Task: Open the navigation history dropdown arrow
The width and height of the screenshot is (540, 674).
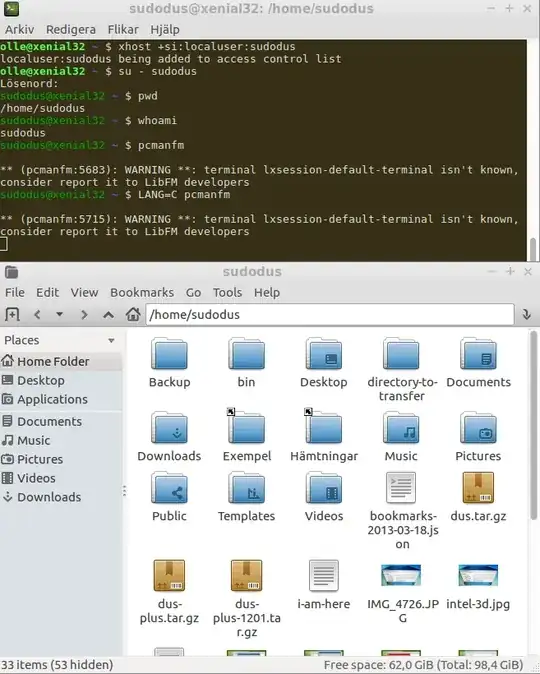Action: click(60, 315)
